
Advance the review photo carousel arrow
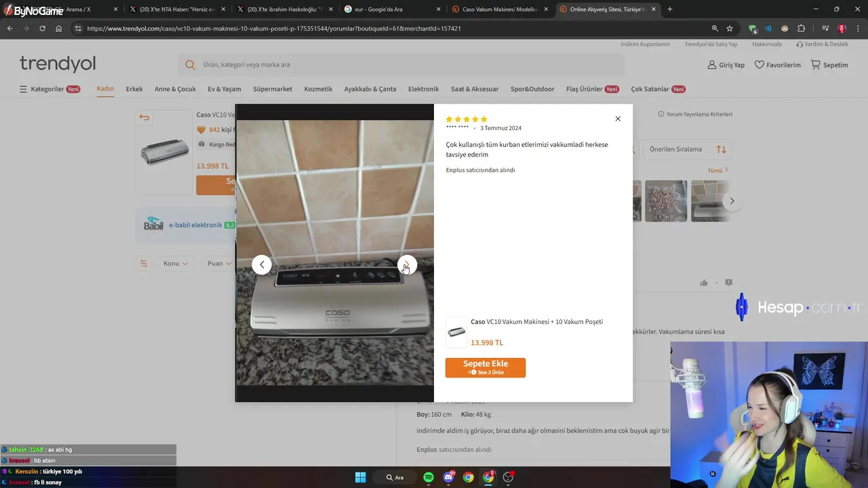(x=732, y=201)
